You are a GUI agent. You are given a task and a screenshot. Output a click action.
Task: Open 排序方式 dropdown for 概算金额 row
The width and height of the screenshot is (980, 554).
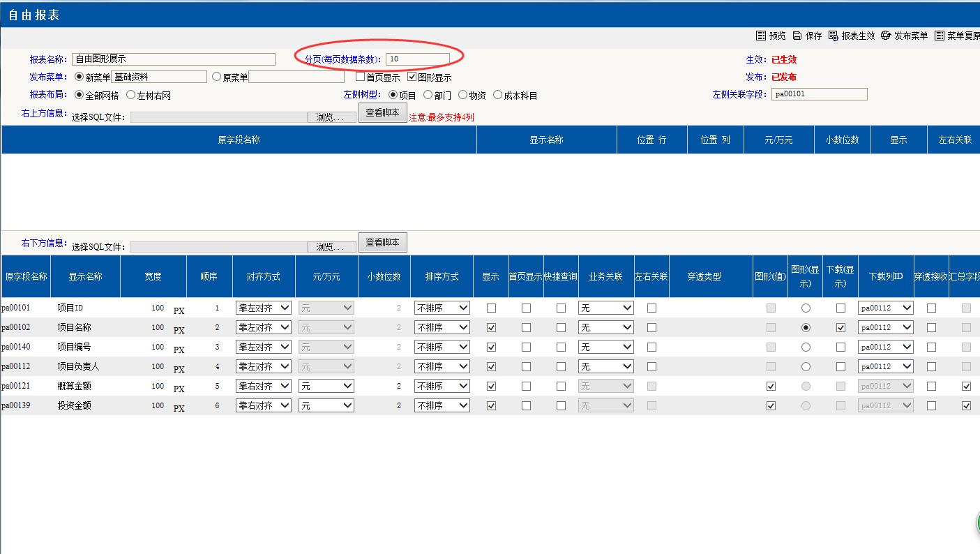click(x=442, y=386)
